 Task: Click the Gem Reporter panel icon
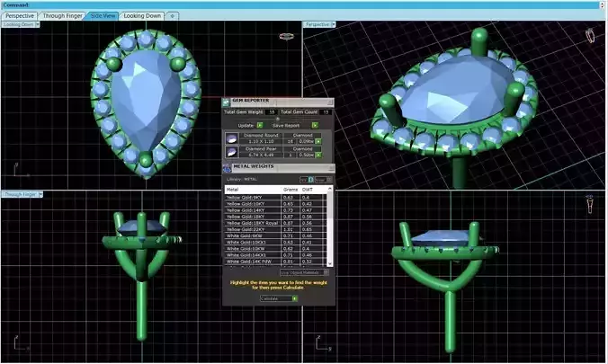click(x=226, y=102)
